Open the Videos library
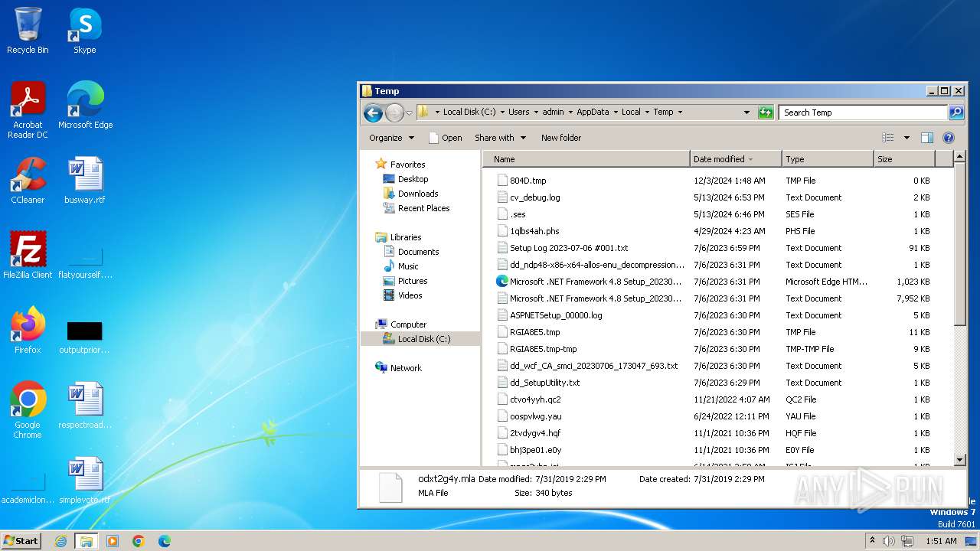 [x=410, y=295]
